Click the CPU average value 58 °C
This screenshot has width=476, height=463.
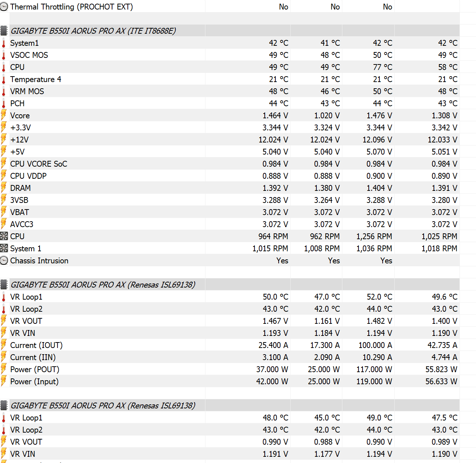tap(448, 67)
